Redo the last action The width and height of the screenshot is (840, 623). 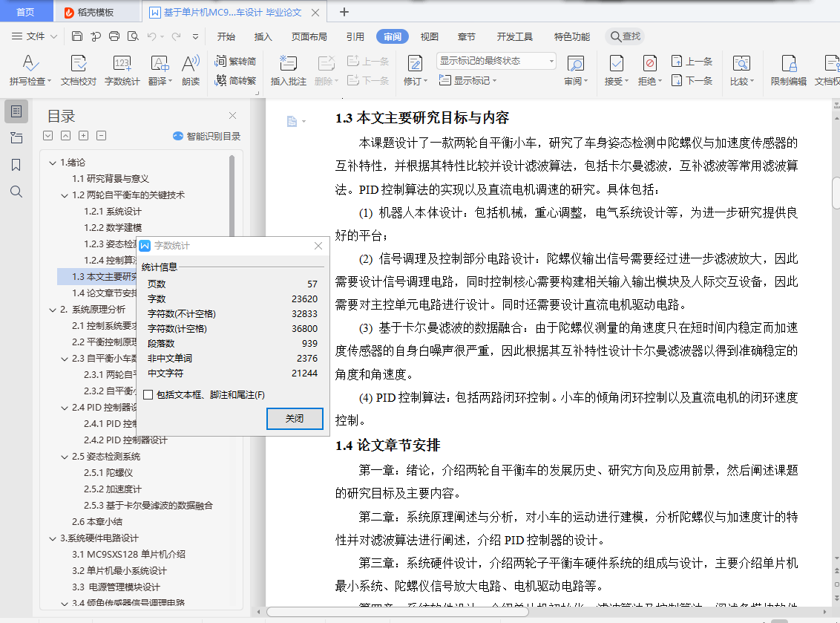177,36
